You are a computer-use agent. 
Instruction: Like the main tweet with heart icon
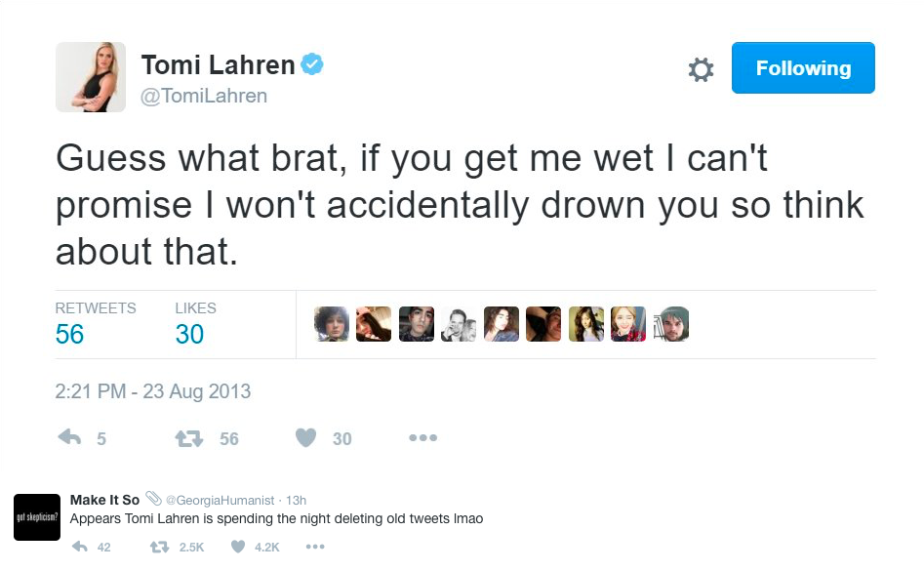click(x=306, y=438)
